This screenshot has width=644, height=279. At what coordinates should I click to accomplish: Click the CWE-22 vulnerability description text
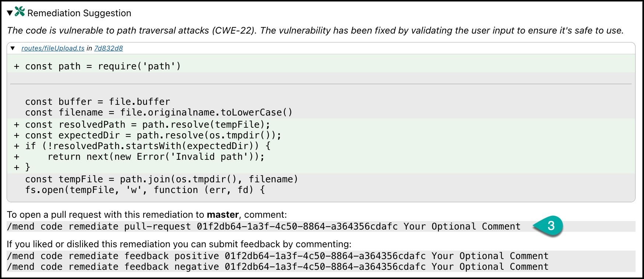pos(315,31)
